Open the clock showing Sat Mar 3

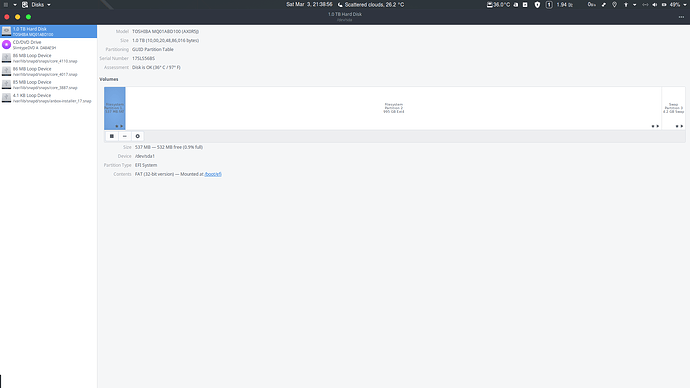(x=309, y=4)
